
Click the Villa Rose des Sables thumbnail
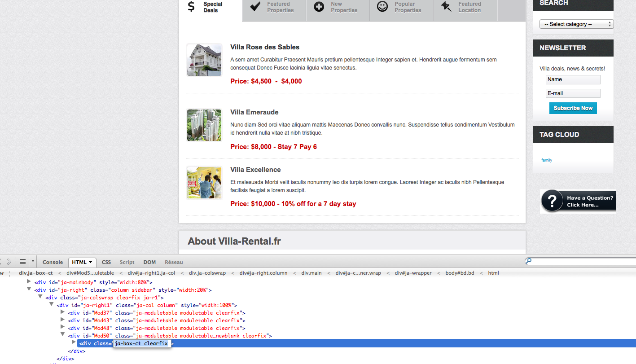(204, 60)
